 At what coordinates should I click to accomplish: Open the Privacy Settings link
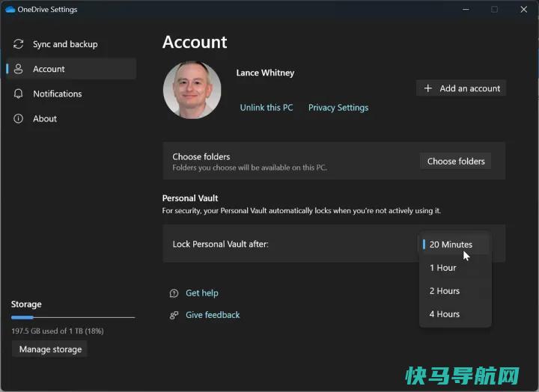coord(338,108)
